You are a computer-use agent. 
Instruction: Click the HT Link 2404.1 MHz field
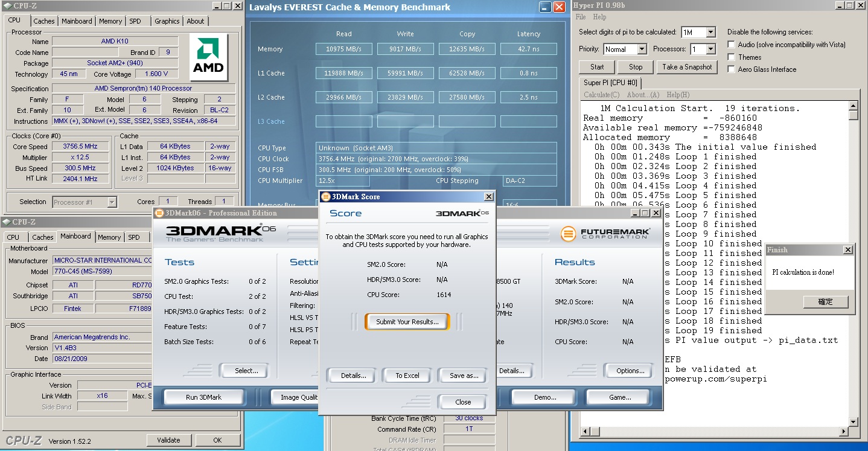click(80, 179)
